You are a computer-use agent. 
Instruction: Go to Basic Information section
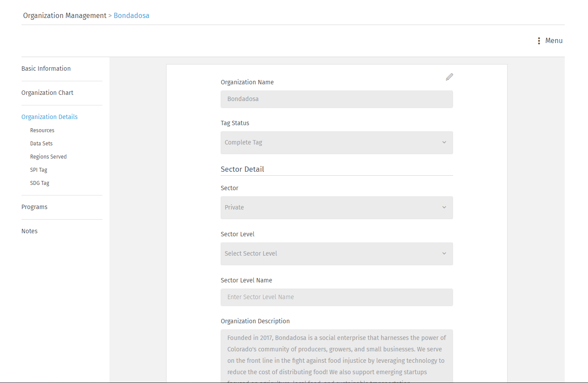pyautogui.click(x=46, y=69)
